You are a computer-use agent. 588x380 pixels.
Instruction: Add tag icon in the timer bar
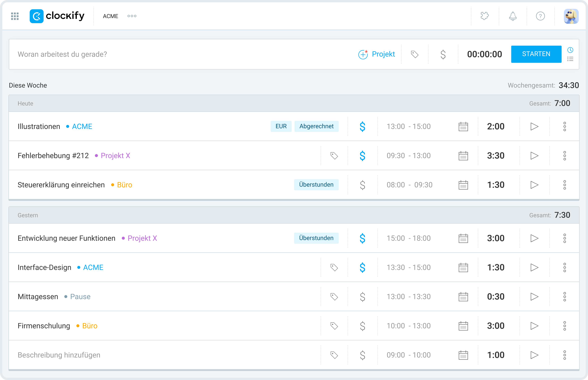coord(414,54)
